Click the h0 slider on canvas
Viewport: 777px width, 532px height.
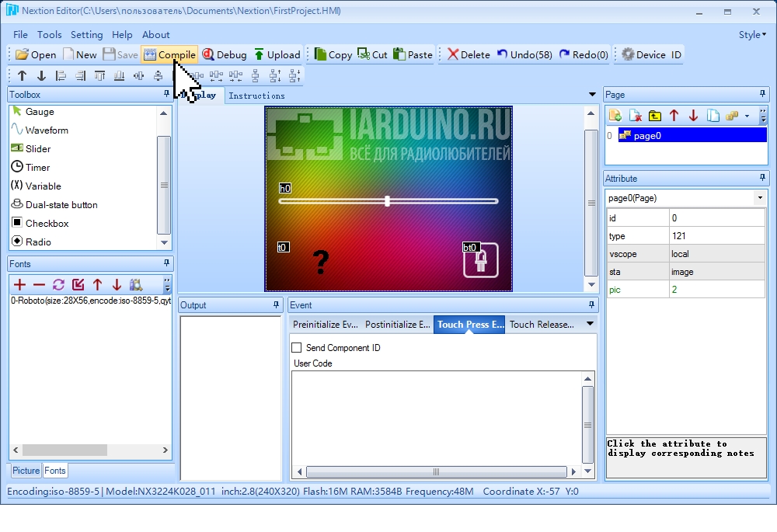[388, 200]
